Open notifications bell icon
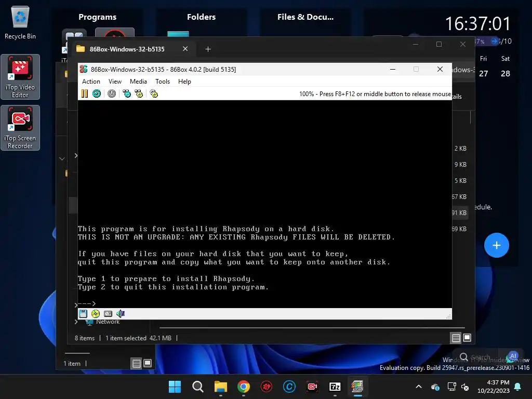Screen dimensions: 532x399 point(517,387)
